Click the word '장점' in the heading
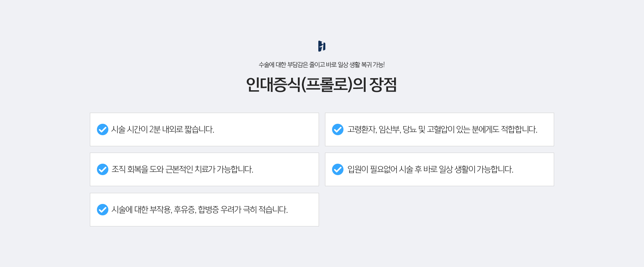644x267 pixels. point(383,85)
